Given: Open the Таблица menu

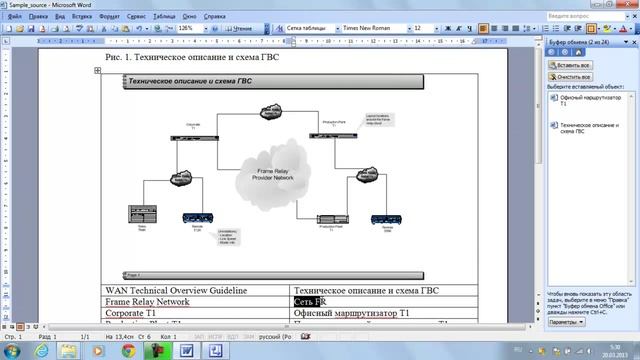Looking at the screenshot, I should coord(164,16).
